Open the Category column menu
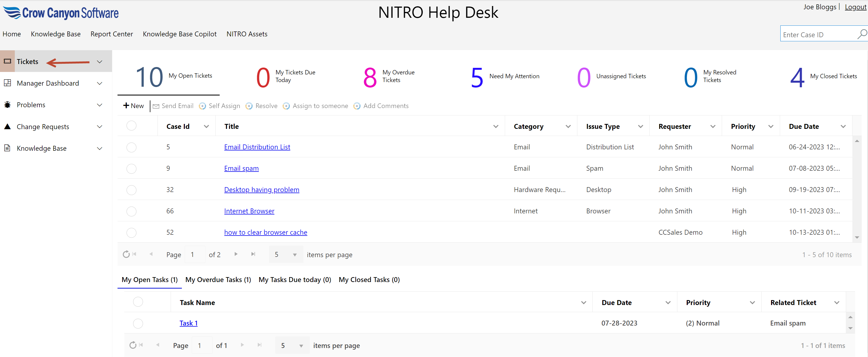The height and width of the screenshot is (357, 868). tap(568, 126)
